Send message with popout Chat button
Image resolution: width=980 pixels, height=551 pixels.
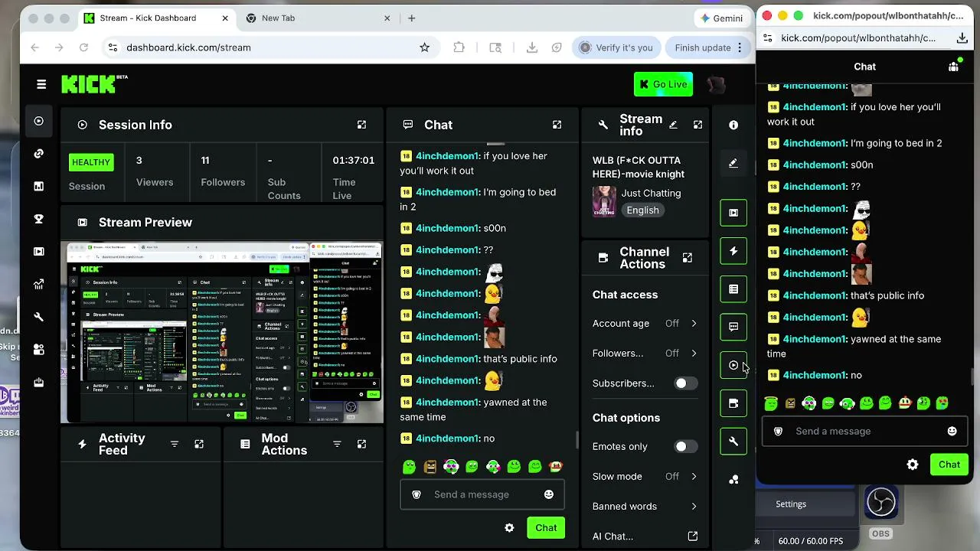click(x=949, y=465)
